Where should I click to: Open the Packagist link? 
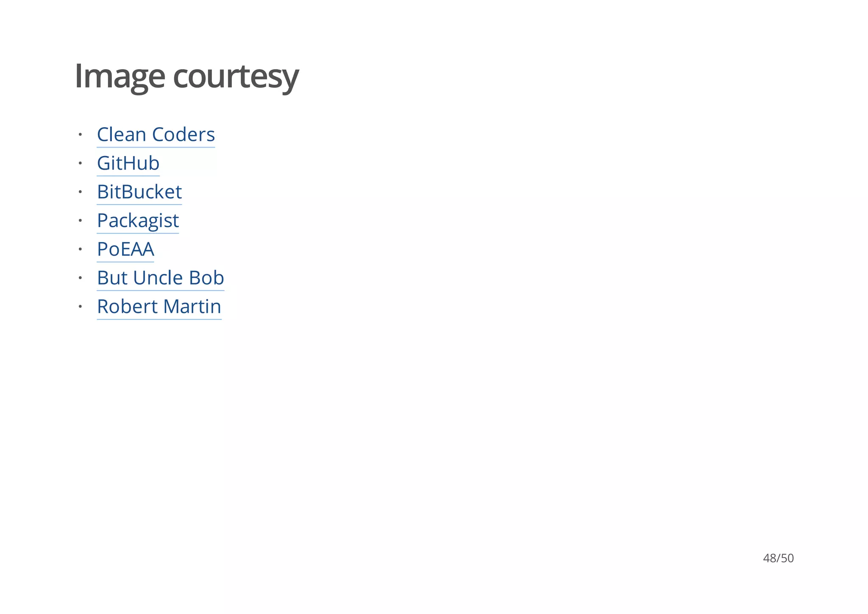pos(138,220)
